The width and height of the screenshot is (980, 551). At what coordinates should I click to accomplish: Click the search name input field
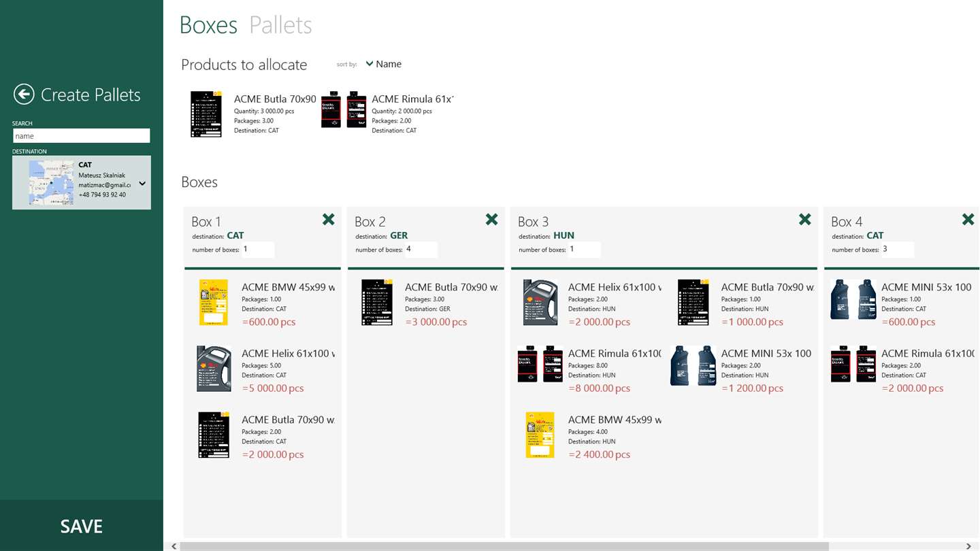pos(81,136)
